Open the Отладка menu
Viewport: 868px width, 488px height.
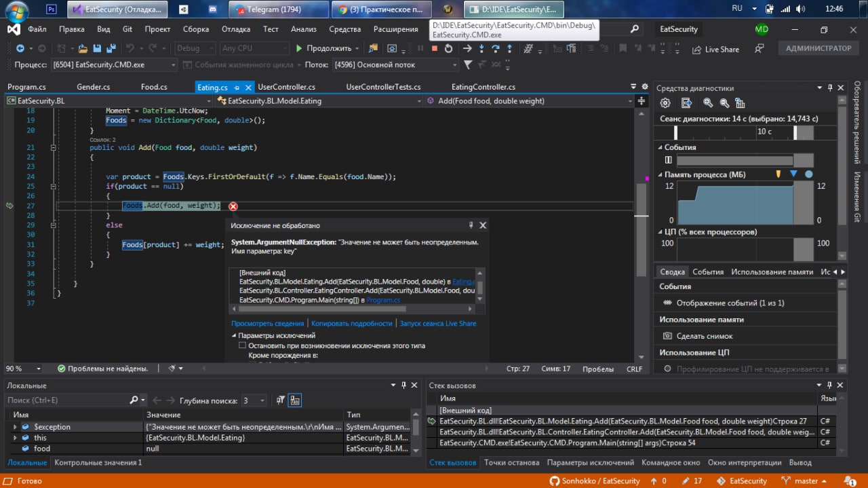click(236, 29)
